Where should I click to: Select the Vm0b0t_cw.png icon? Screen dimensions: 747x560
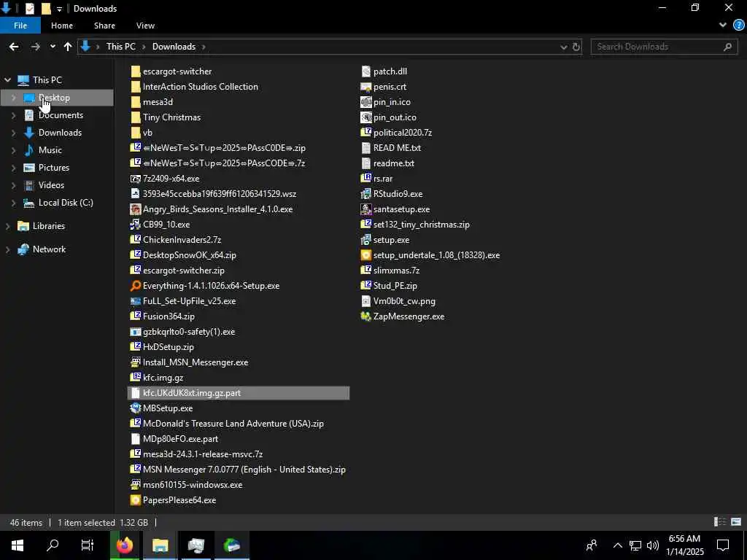coord(366,301)
